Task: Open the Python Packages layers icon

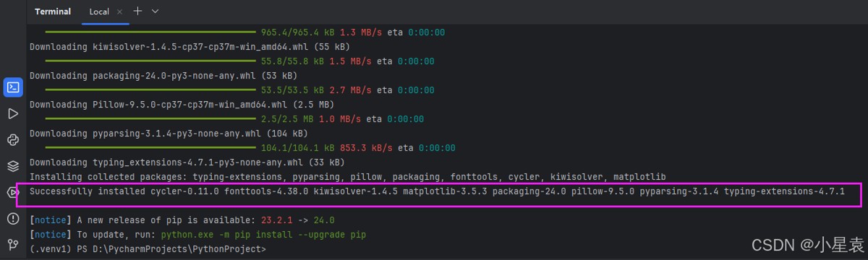Action: [12, 166]
